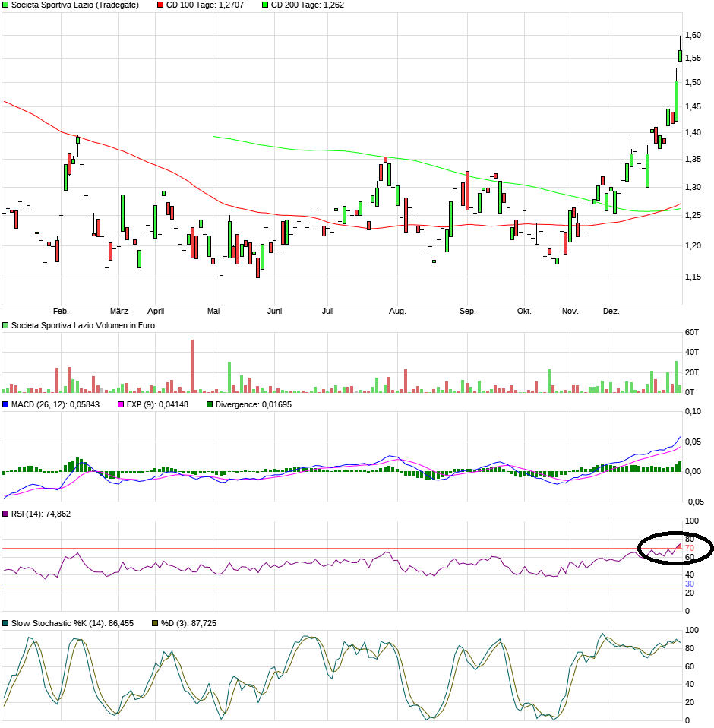
Task: Click the 0,10 MACD axis label
Action: 693,411
